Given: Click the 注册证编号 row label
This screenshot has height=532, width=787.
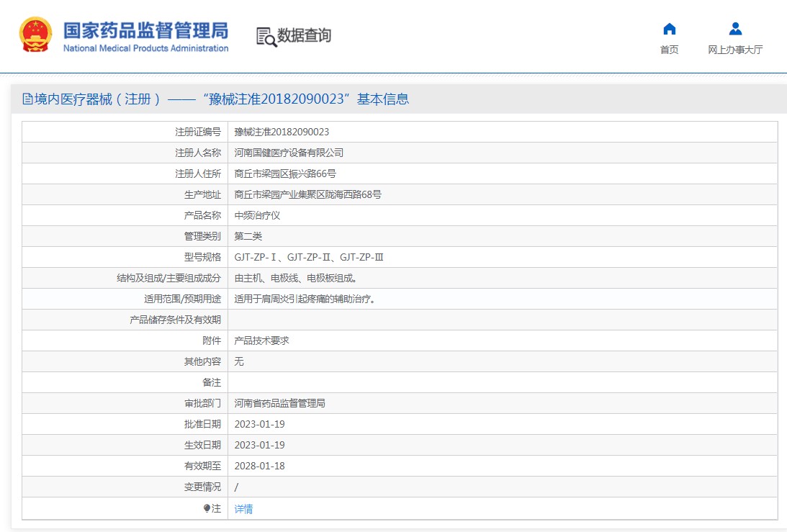Looking at the screenshot, I should 198,132.
